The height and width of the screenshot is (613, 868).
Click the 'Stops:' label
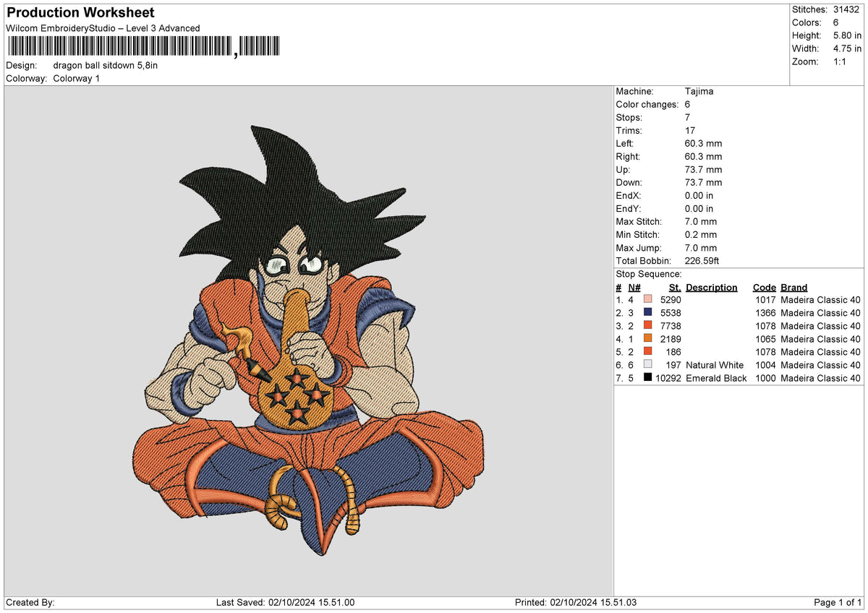629,117
